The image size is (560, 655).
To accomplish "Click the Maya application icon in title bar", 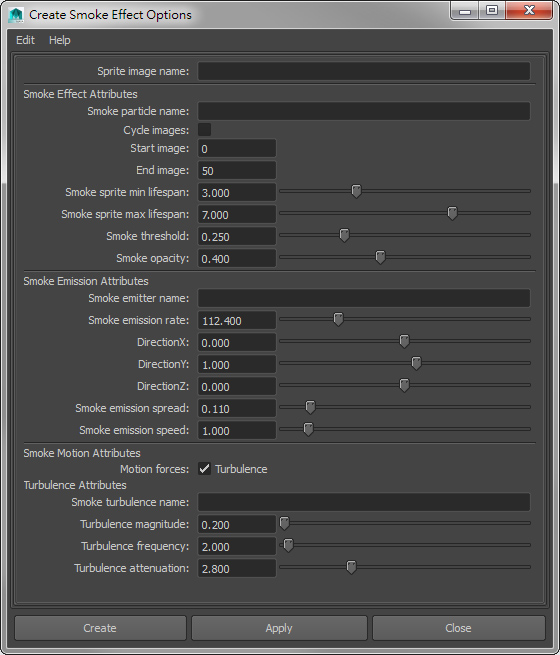I will coord(16,15).
